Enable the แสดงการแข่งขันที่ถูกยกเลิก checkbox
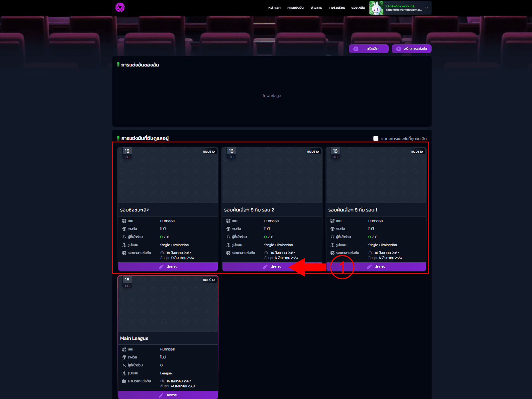532x399 pixels. (376, 139)
